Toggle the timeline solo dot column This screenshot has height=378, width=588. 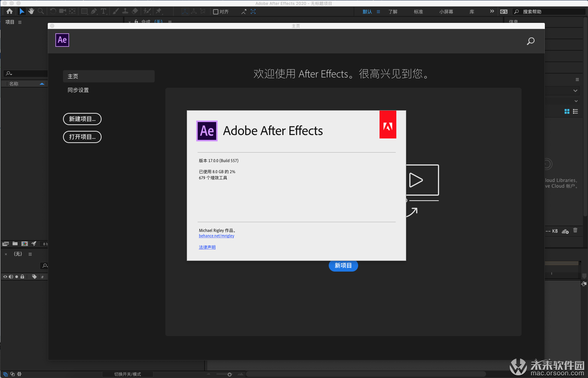click(x=16, y=277)
